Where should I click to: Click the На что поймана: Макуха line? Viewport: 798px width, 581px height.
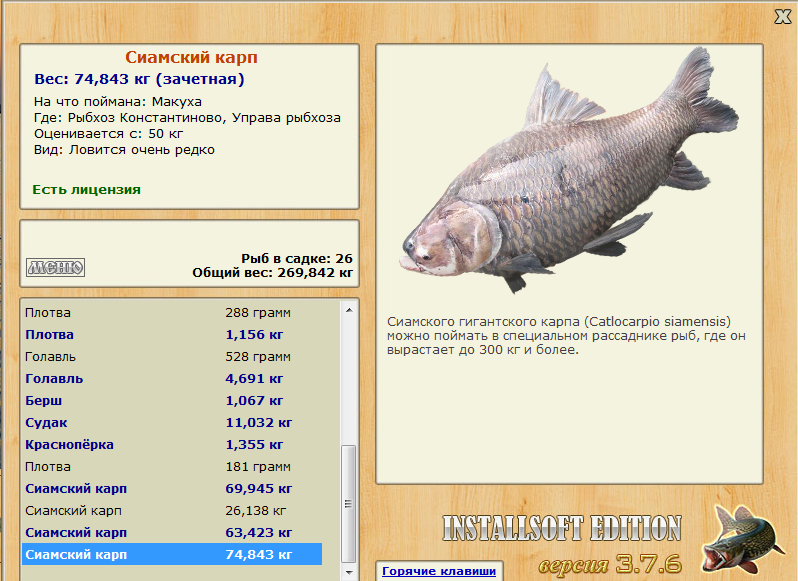[118, 102]
